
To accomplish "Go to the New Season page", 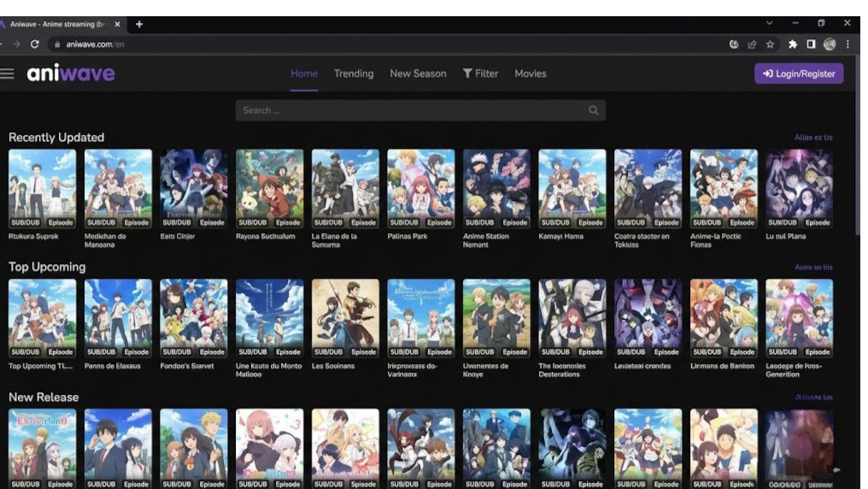I will point(418,74).
